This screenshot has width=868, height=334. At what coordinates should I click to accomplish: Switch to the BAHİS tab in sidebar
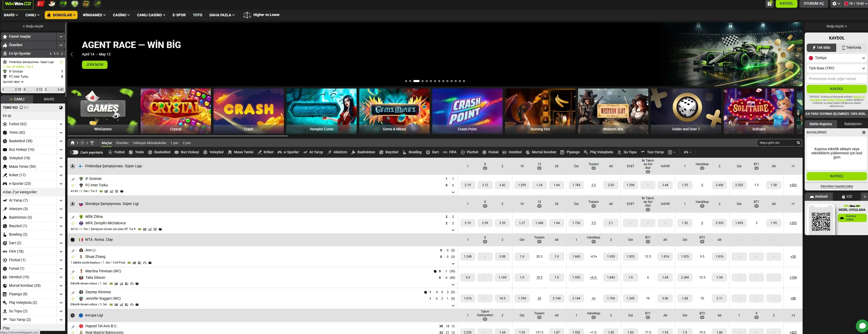(49, 99)
